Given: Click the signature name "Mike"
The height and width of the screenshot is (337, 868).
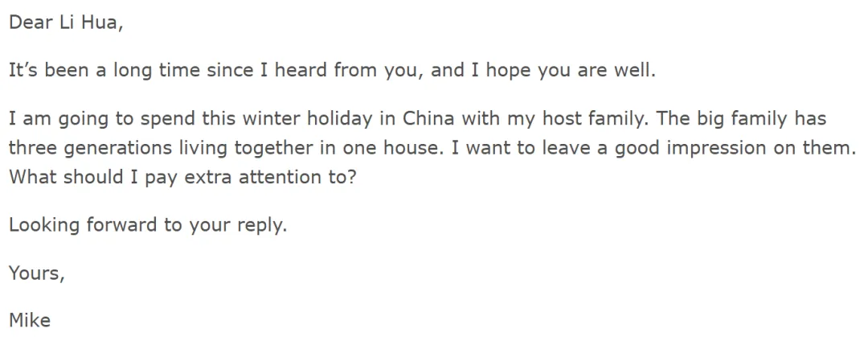Looking at the screenshot, I should [30, 320].
